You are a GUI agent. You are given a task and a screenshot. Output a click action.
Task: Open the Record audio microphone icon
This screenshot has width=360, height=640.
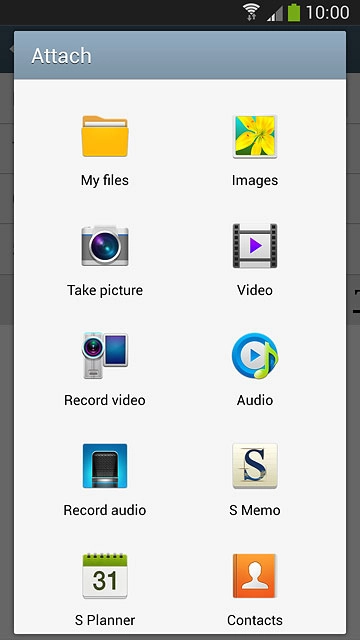click(x=105, y=466)
